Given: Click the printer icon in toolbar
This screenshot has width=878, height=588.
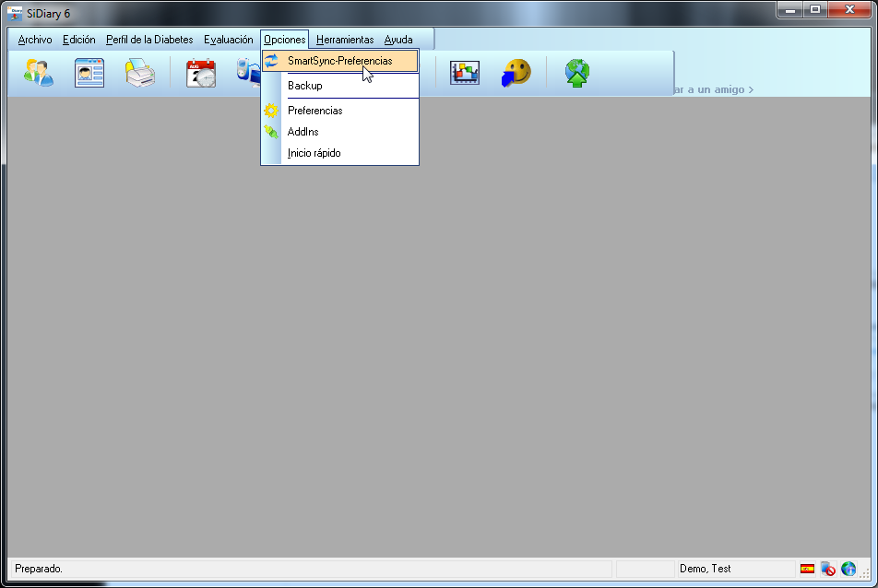Looking at the screenshot, I should pos(140,73).
